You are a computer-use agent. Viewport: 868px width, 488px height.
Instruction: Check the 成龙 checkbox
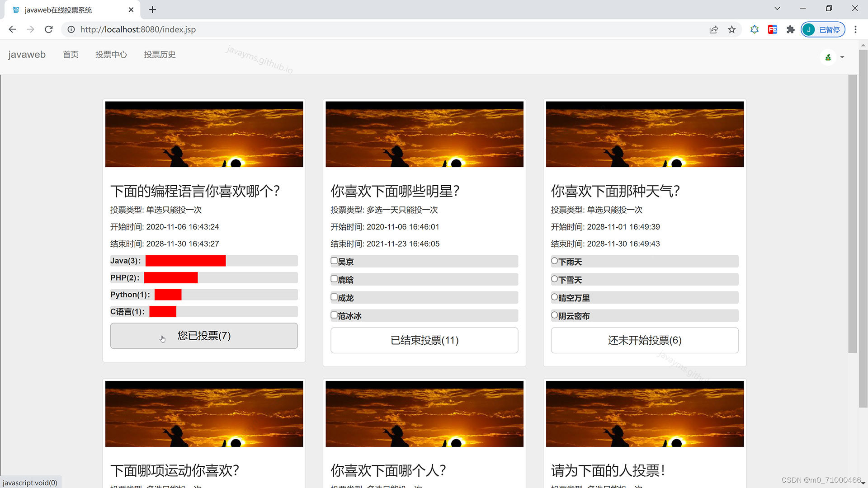tap(334, 297)
